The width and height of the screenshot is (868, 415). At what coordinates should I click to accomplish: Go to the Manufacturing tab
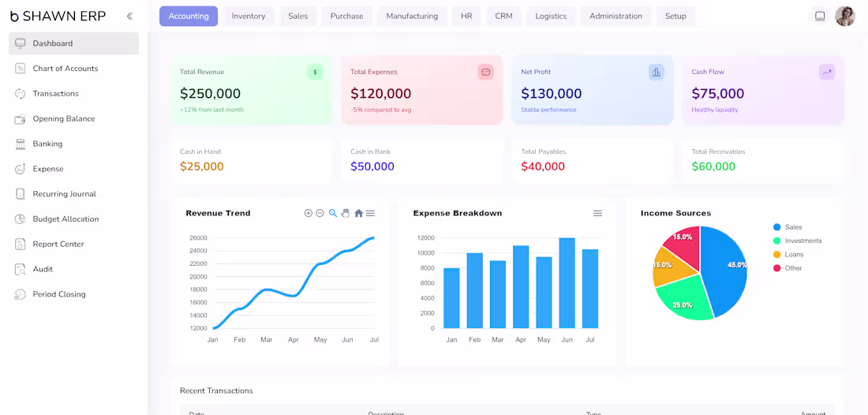click(412, 16)
